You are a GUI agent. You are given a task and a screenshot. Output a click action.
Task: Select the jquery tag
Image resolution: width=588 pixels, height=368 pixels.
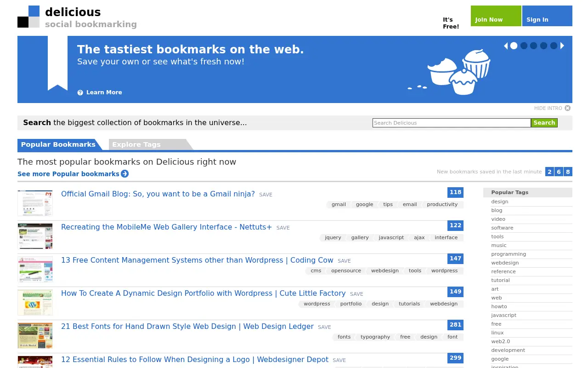(333, 238)
